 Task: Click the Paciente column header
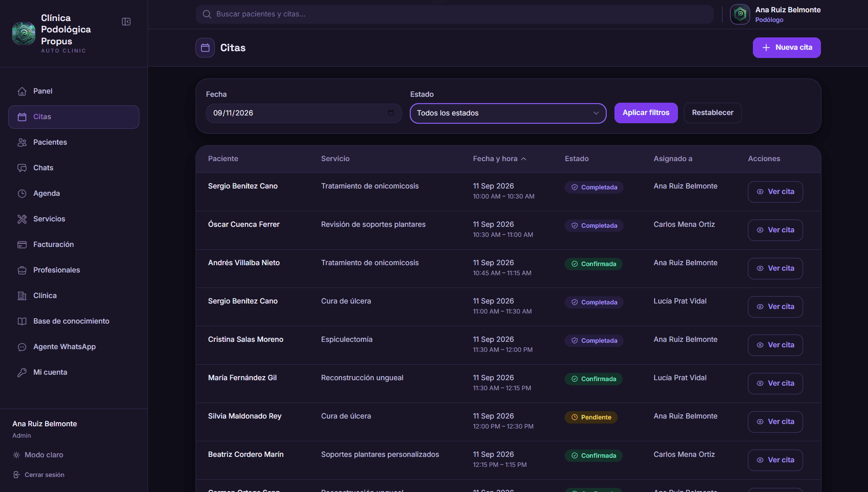pyautogui.click(x=223, y=159)
